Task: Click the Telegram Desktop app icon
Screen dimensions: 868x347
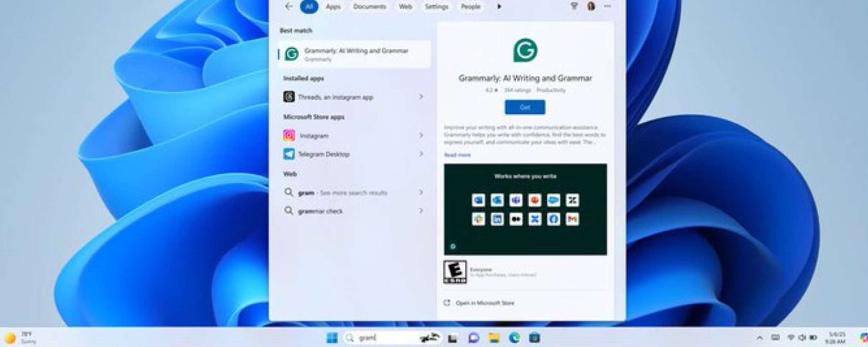Action: click(x=289, y=154)
